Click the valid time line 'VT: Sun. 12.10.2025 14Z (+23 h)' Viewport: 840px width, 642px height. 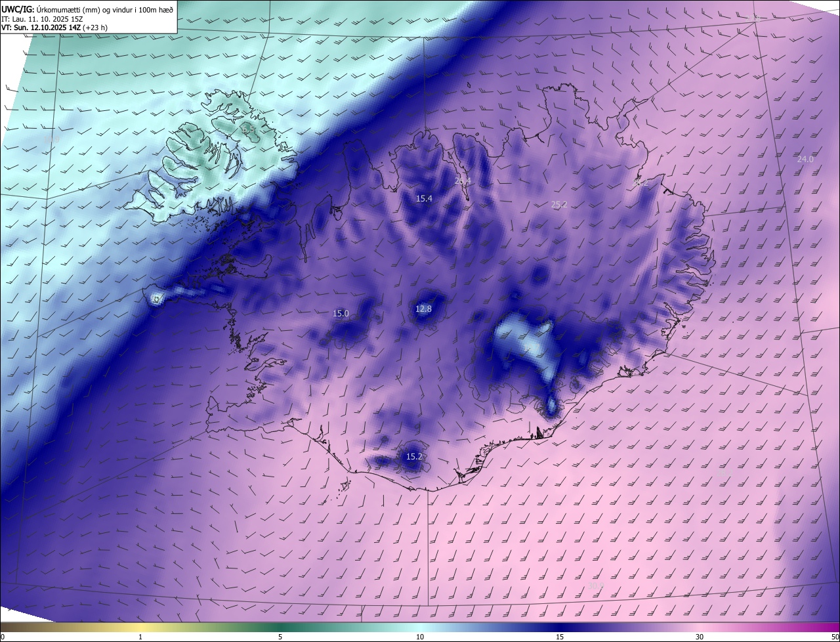[54, 28]
